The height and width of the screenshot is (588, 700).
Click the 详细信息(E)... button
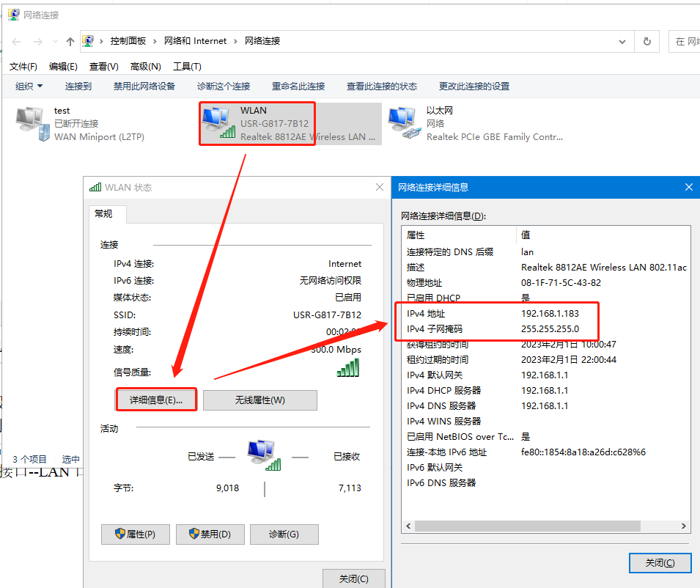click(156, 400)
